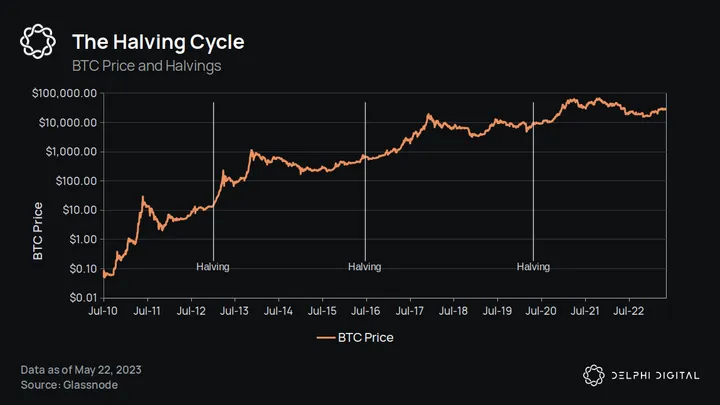Click the $0.01 y-axis label
The image size is (720, 405).
click(80, 298)
